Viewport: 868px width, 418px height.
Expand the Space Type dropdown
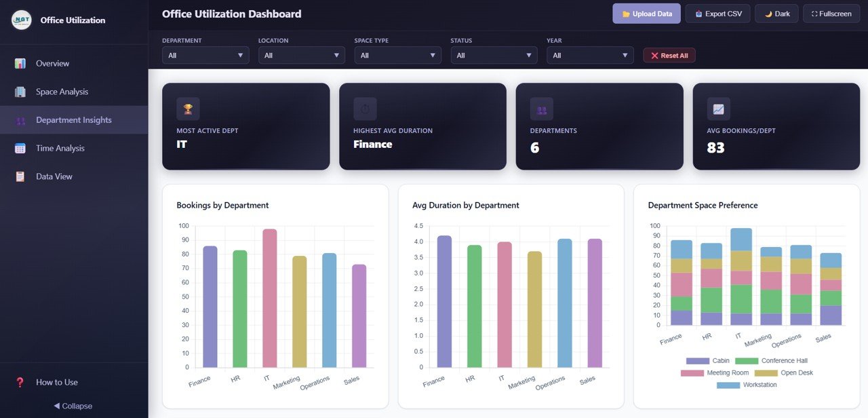(397, 55)
